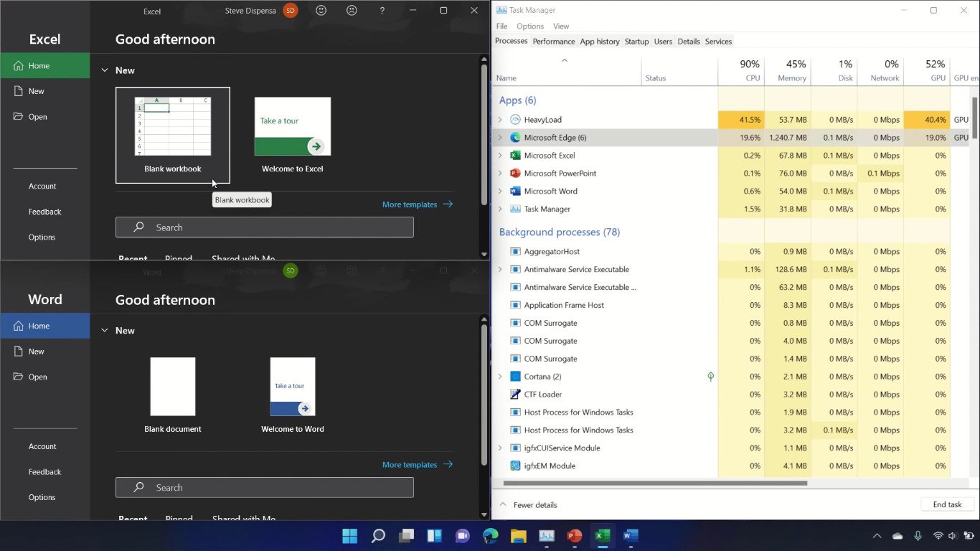Image resolution: width=980 pixels, height=551 pixels.
Task: Click the Help question mark in Excel's title bar
Action: (x=382, y=11)
